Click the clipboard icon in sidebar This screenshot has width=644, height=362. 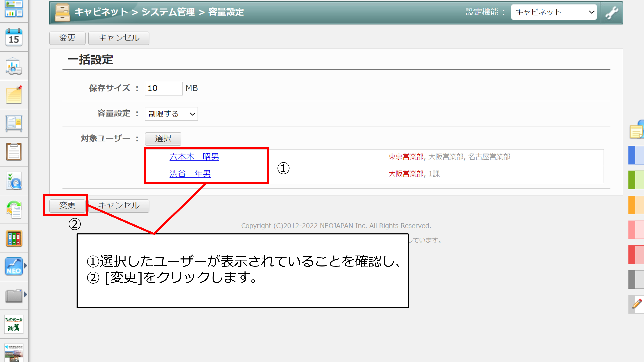point(14,152)
